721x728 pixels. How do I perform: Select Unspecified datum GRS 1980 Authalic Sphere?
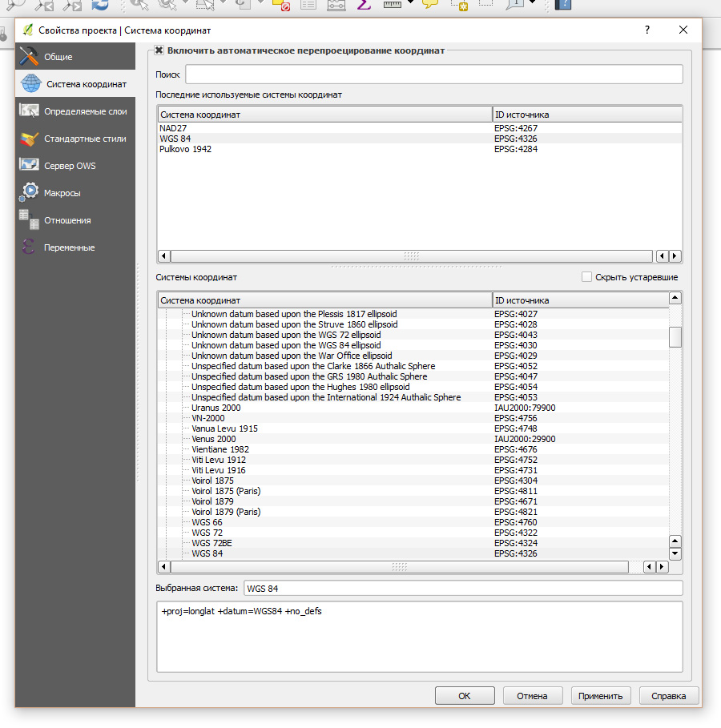pyautogui.click(x=413, y=376)
